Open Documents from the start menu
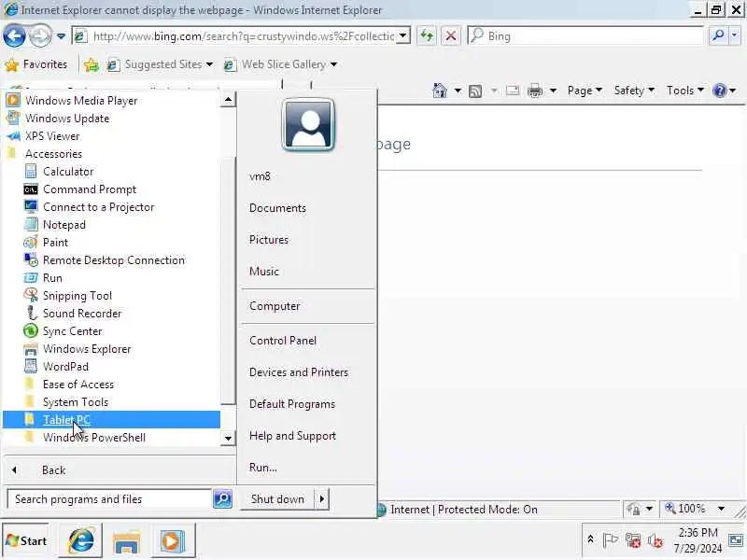Viewport: 747px width, 560px height. point(277,208)
